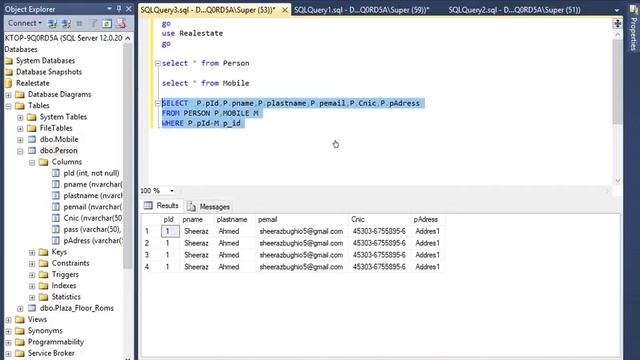640x360 pixels.
Task: Open Object Explorer window position dropdown arrow
Action: (x=109, y=9)
